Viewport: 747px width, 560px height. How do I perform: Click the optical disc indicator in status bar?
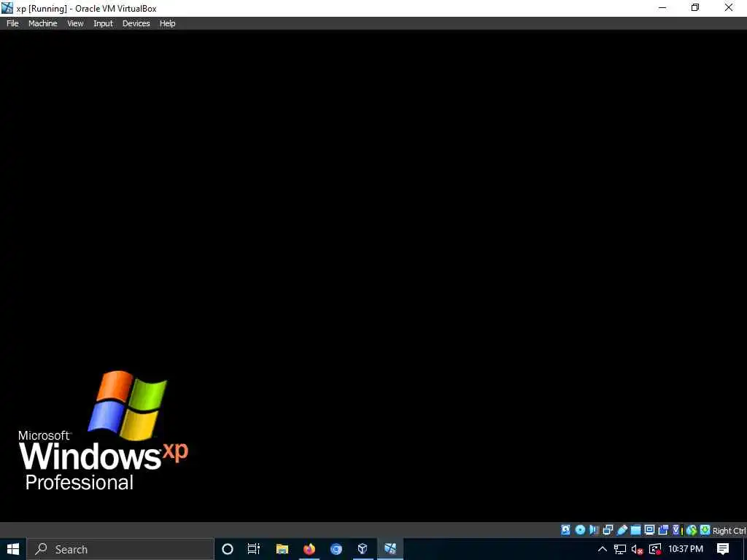(580, 530)
